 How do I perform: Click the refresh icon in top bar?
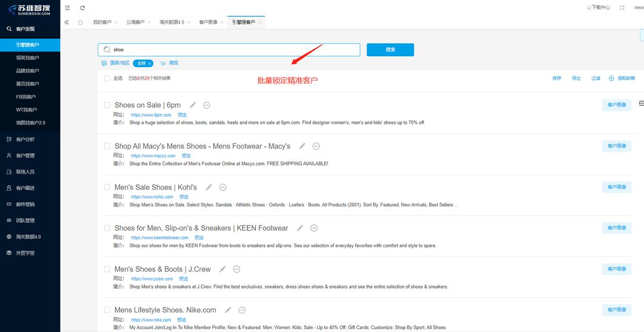point(82,8)
